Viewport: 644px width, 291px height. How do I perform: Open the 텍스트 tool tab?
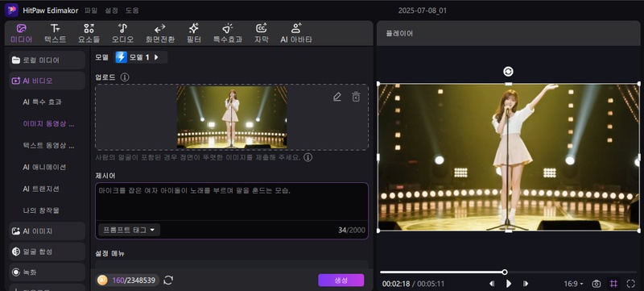click(55, 33)
